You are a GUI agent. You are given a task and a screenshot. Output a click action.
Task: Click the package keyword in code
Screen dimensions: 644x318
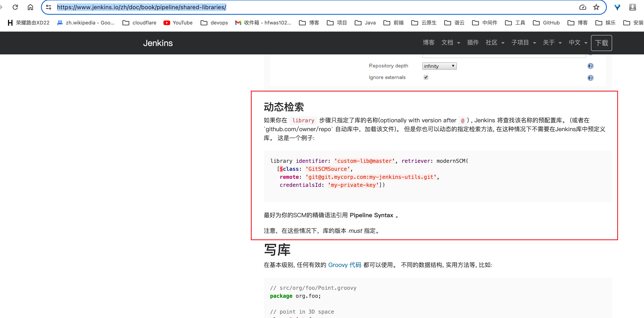click(x=281, y=296)
